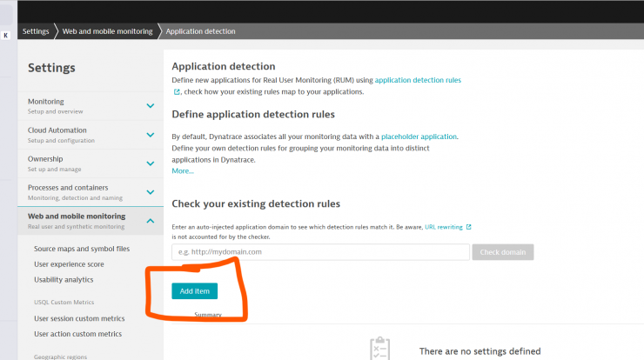
Task: Click the Add item button
Action: coord(194,291)
